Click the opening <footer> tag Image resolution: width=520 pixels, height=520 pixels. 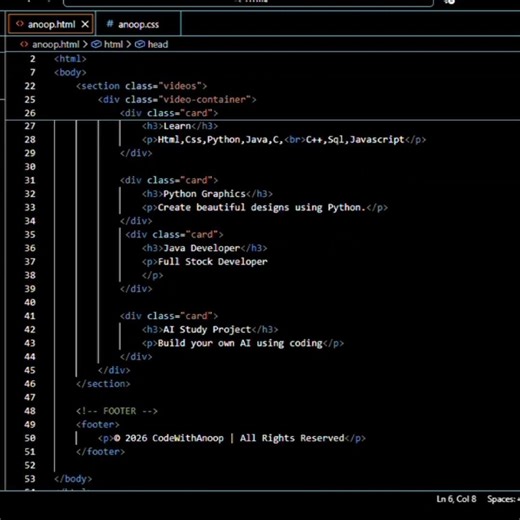coord(98,425)
